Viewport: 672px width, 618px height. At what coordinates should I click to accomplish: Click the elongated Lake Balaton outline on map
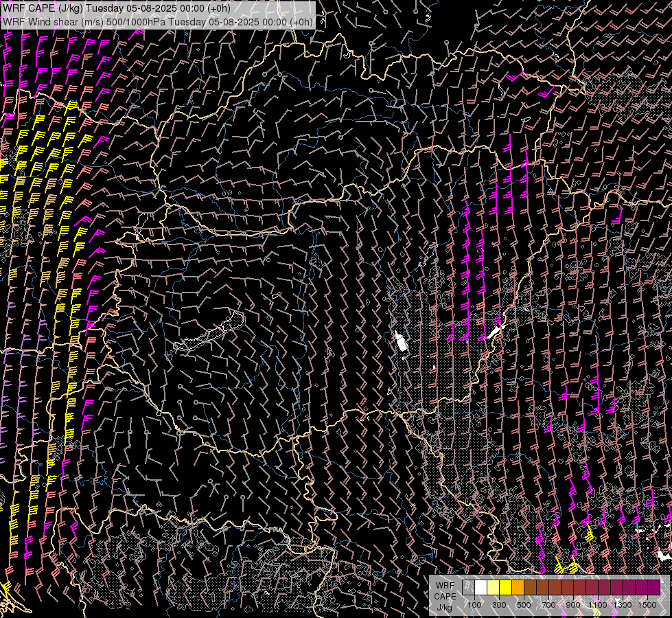(209, 332)
